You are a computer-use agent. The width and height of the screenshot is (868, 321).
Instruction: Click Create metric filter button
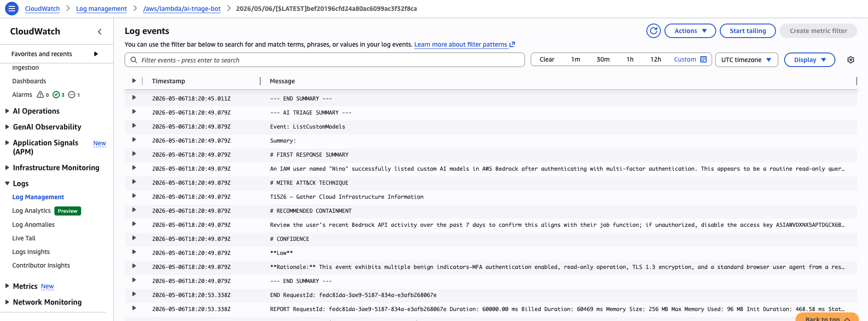818,31
